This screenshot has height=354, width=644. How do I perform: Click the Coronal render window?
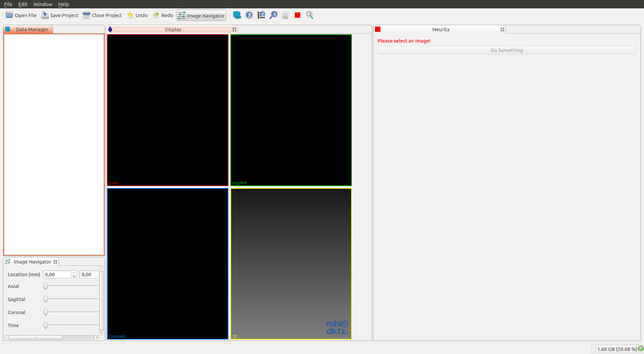coord(168,264)
